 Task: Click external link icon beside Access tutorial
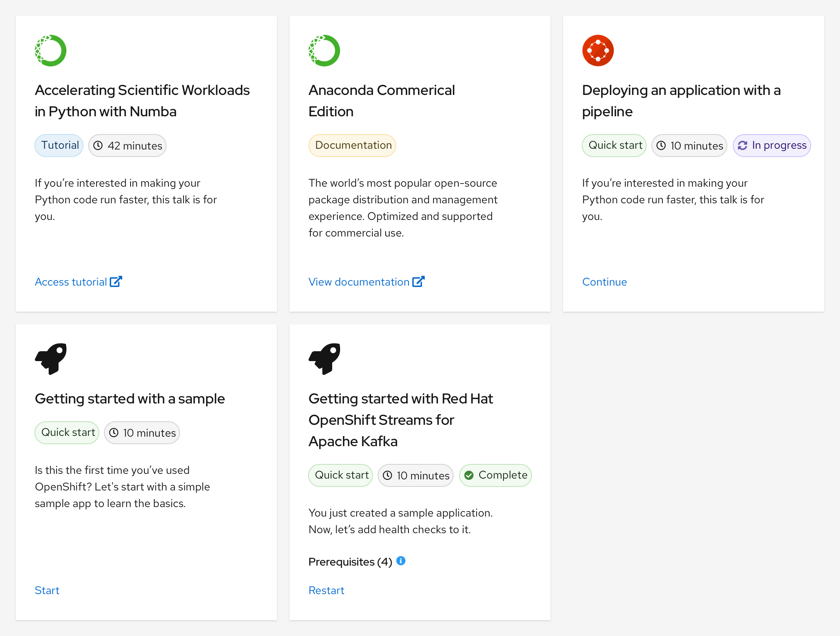[x=116, y=281]
